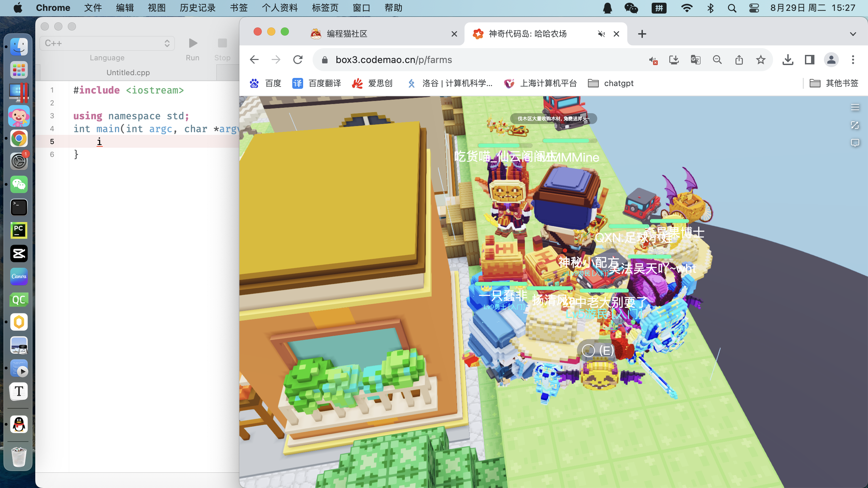Open Canva from the Dock
The height and width of the screenshot is (488, 868).
19,277
